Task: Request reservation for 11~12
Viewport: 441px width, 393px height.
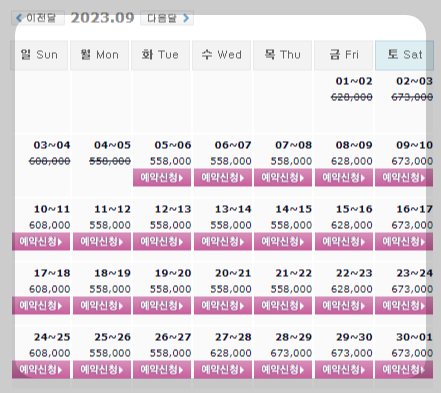Action: pos(102,241)
